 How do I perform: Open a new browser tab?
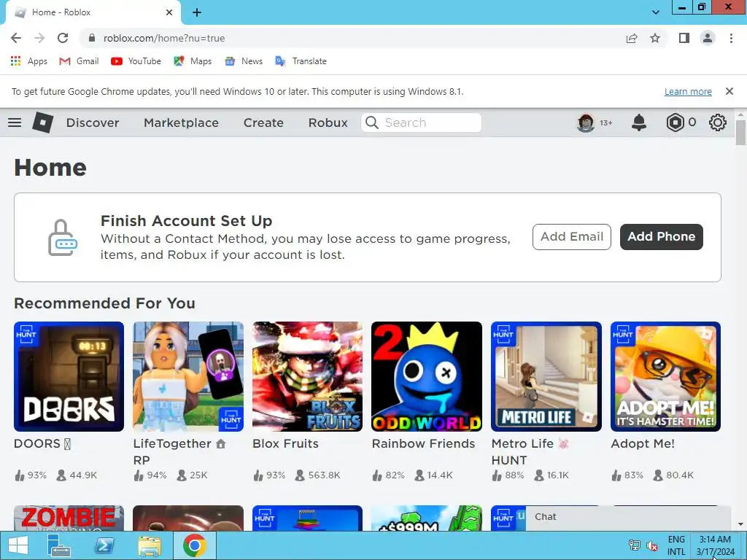click(197, 13)
